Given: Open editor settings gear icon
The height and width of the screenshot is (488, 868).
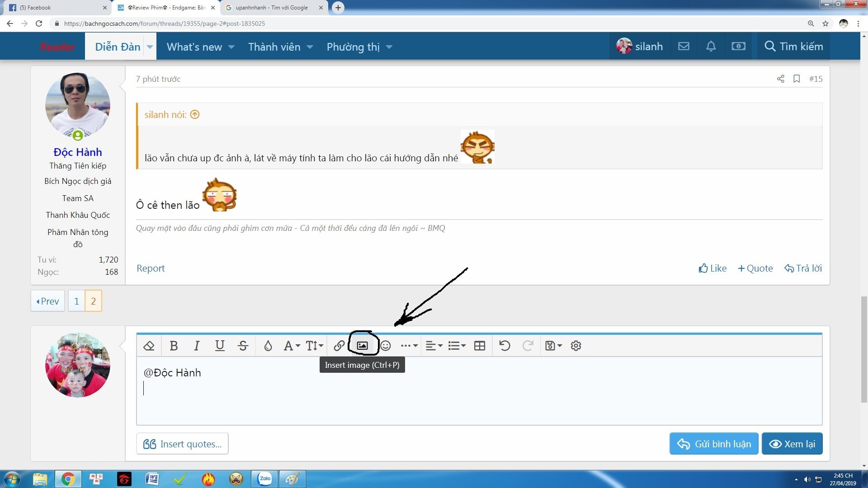Looking at the screenshot, I should (x=576, y=346).
